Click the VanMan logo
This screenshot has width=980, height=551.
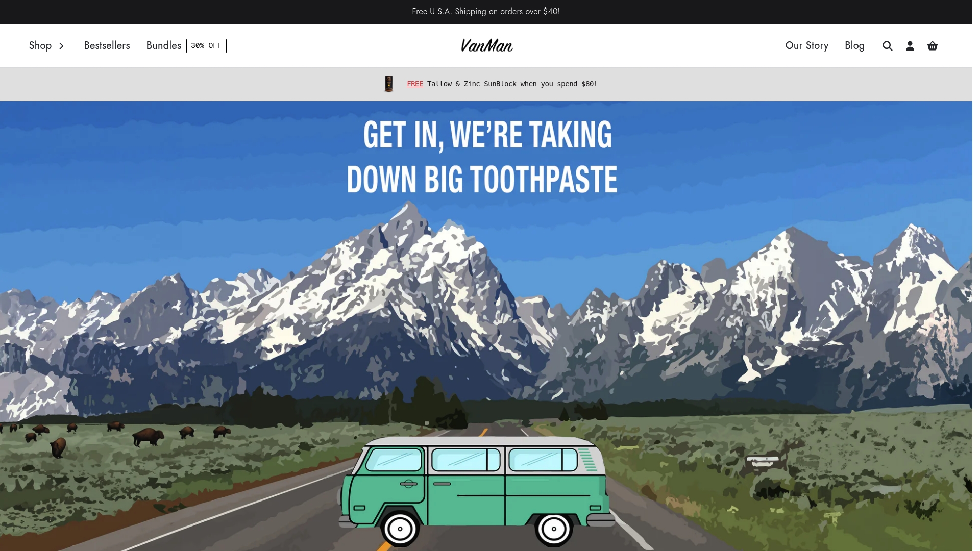click(486, 45)
